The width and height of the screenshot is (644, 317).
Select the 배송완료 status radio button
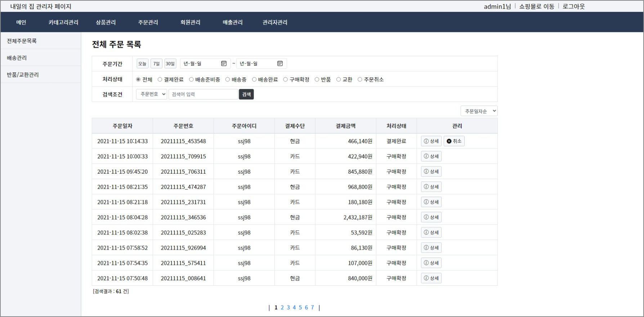254,80
